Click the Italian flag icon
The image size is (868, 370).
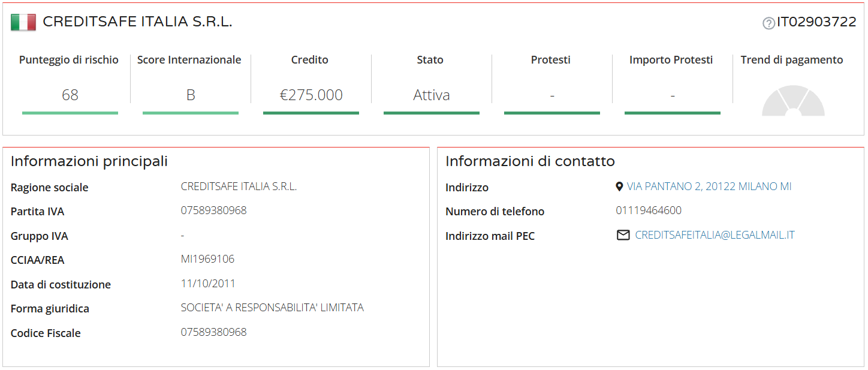[x=23, y=22]
